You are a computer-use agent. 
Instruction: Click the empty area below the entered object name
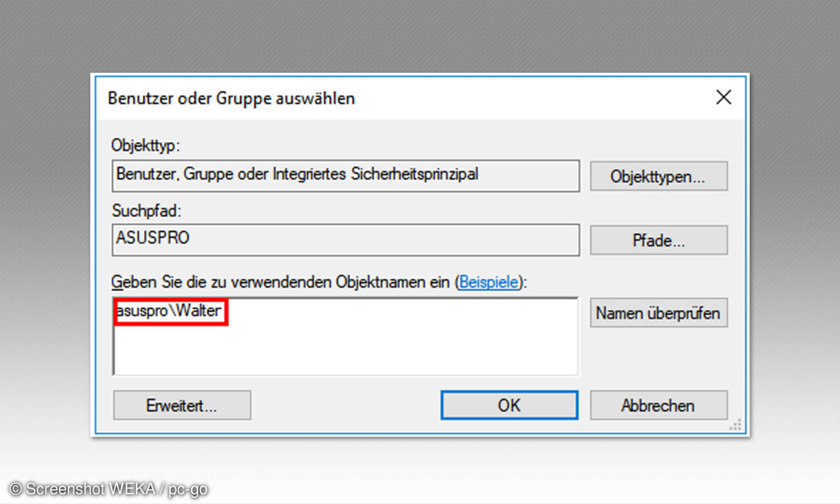346,352
